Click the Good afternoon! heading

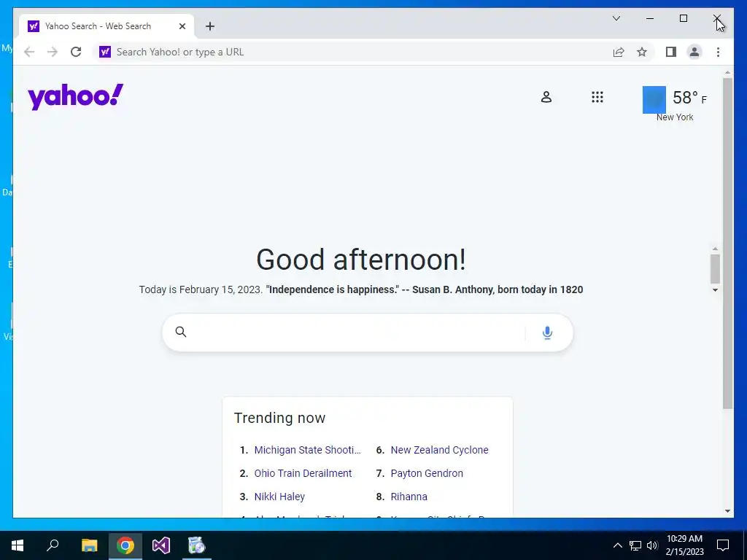[361, 260]
